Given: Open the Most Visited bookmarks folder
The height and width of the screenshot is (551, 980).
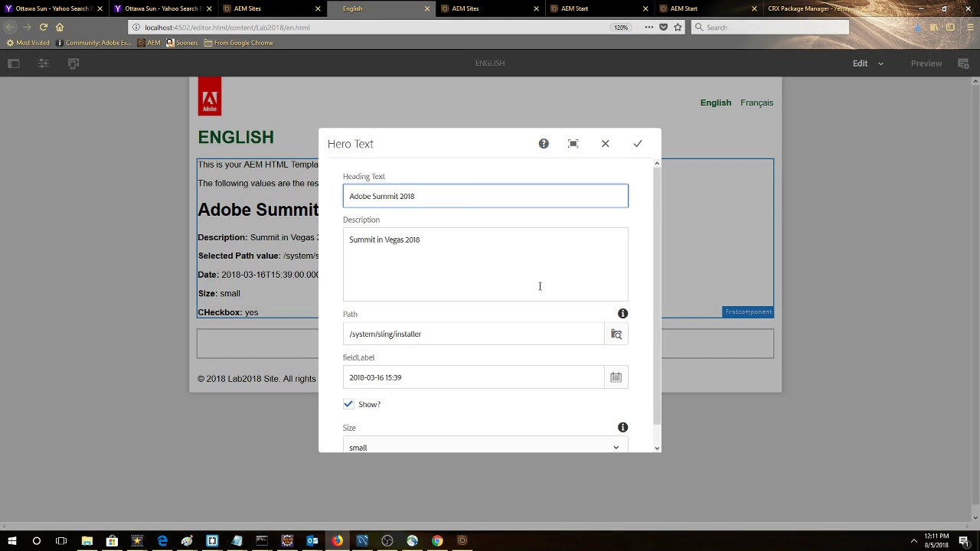Looking at the screenshot, I should [28, 43].
